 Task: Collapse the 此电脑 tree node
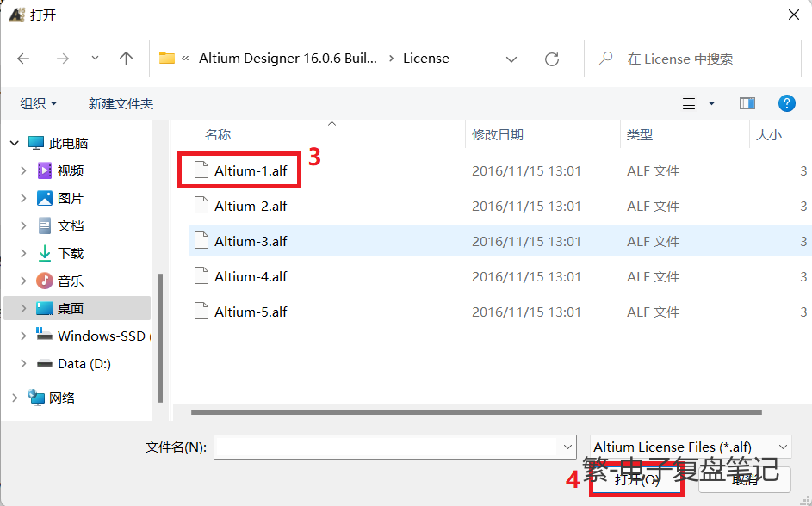[x=15, y=143]
